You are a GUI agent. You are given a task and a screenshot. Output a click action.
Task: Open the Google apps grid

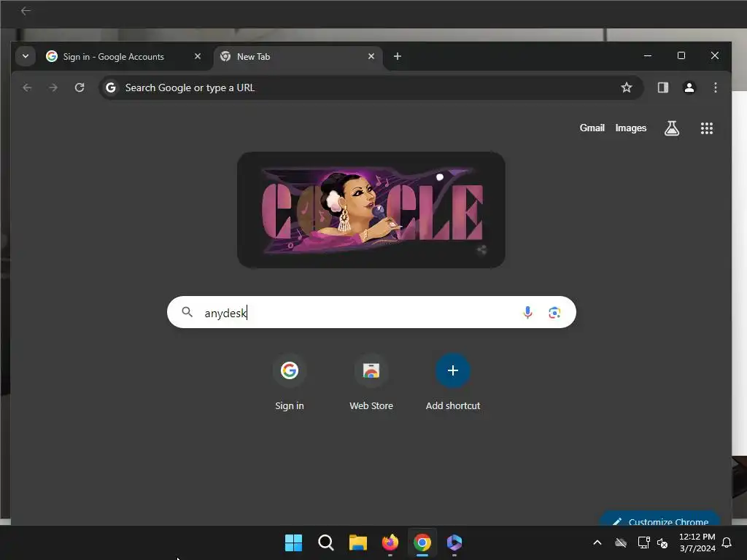pos(706,128)
